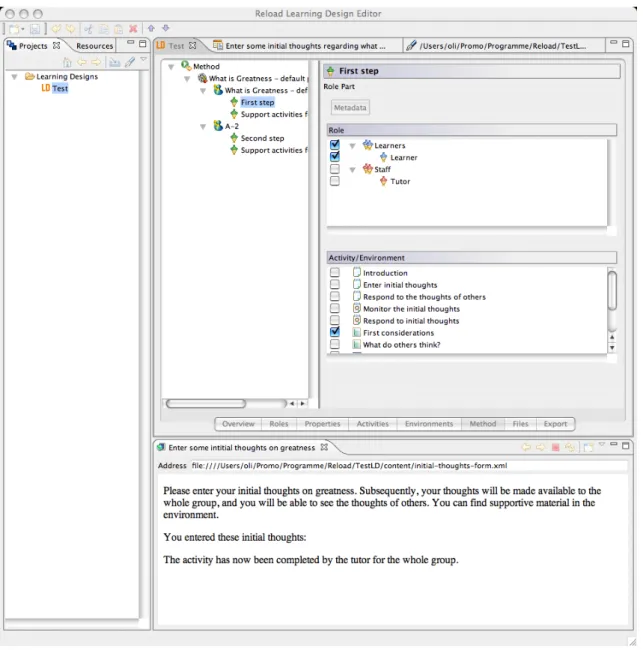
Task: Switch to the Properties tab
Action: 322,424
